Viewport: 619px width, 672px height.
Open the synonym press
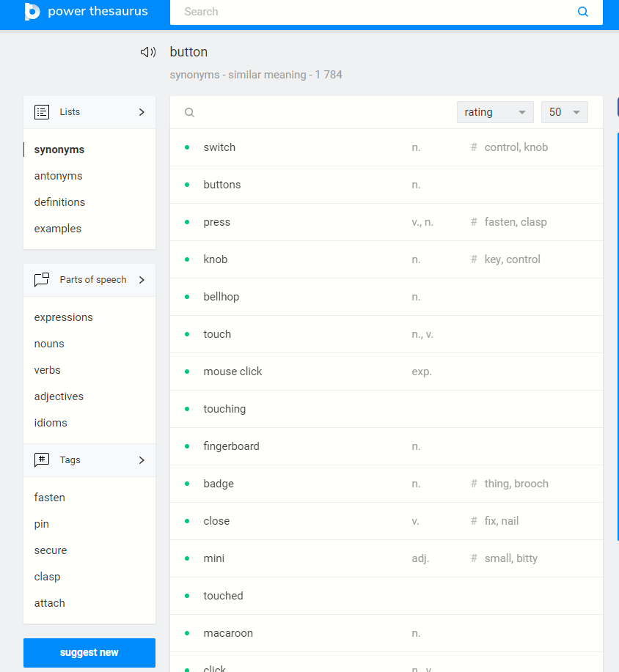tap(216, 222)
